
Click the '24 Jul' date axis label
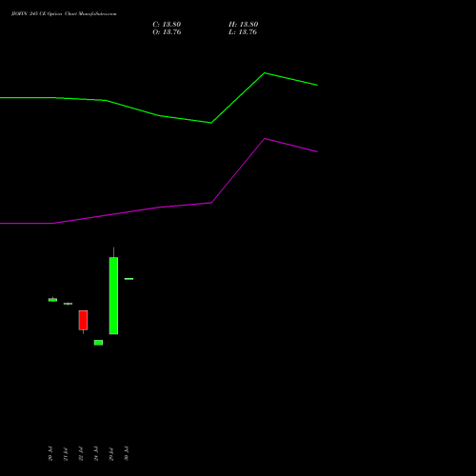tap(96, 453)
